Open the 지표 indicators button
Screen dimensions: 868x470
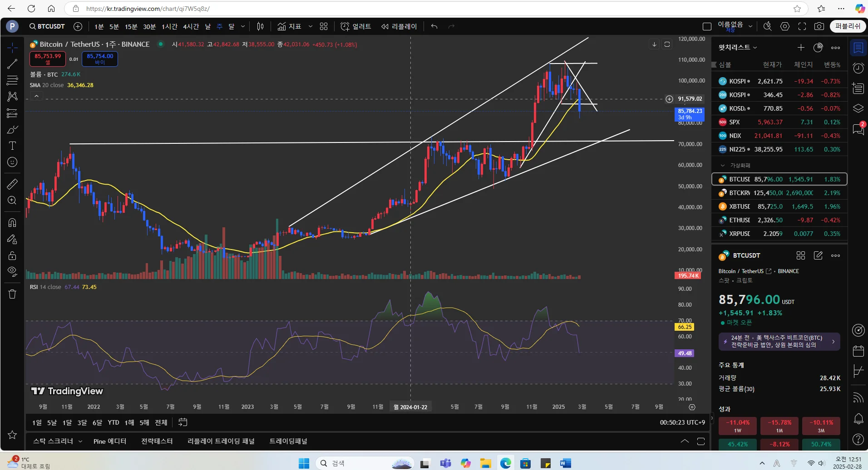(x=289, y=26)
